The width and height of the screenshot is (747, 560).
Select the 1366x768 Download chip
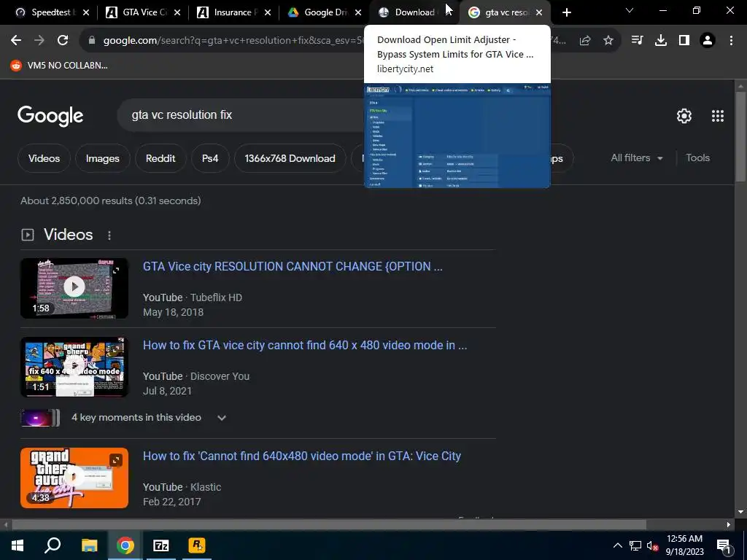(290, 158)
